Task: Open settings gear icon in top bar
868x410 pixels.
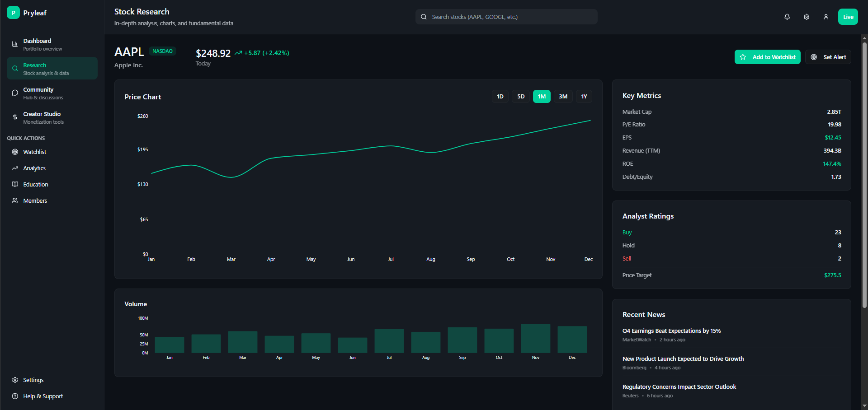Action: tap(807, 17)
